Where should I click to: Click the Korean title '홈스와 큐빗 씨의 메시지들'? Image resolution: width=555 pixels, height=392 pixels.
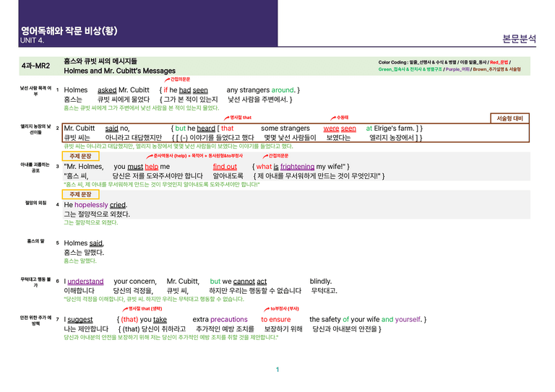[100, 61]
